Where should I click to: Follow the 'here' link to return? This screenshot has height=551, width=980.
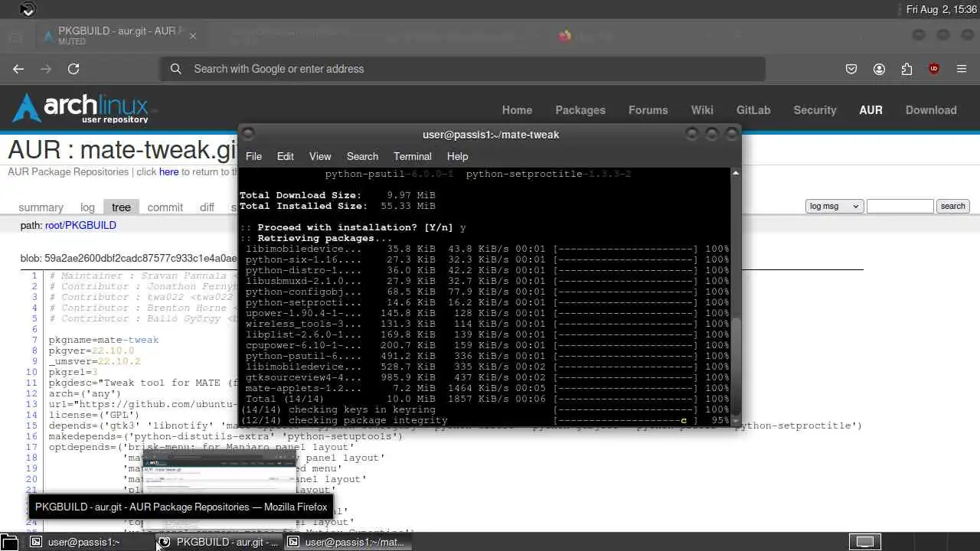pyautogui.click(x=168, y=172)
